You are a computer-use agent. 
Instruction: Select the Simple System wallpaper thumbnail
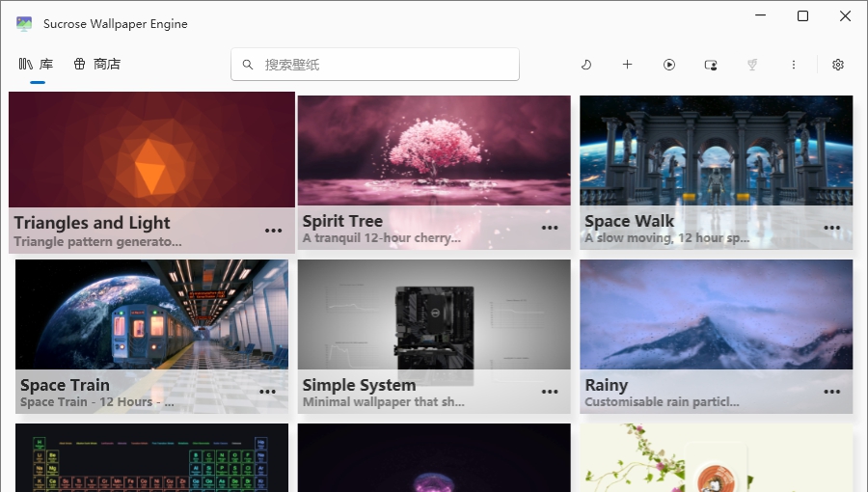click(x=434, y=314)
